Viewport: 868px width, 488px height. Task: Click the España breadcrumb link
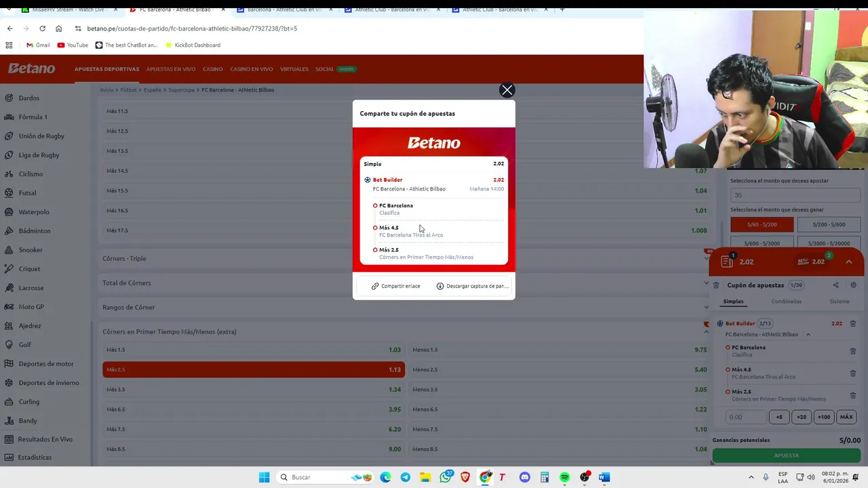coord(152,89)
